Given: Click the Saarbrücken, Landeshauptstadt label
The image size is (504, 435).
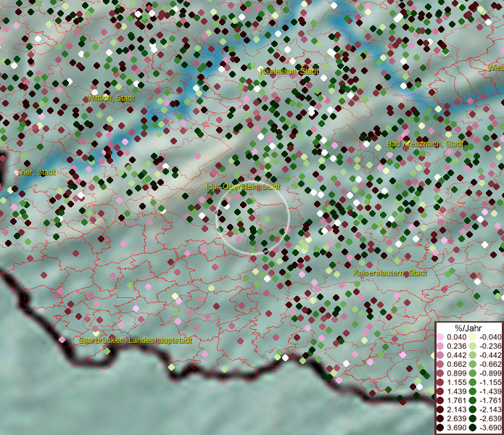Looking at the screenshot, I should [136, 340].
